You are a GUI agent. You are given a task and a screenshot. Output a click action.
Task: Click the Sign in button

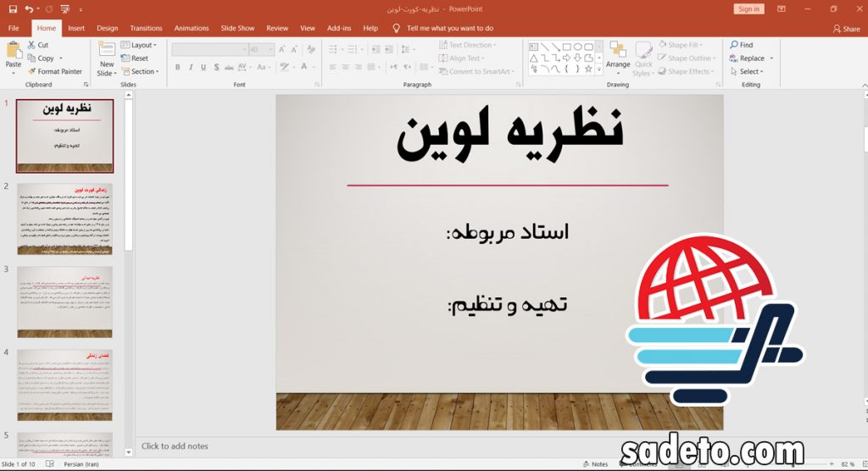click(748, 8)
